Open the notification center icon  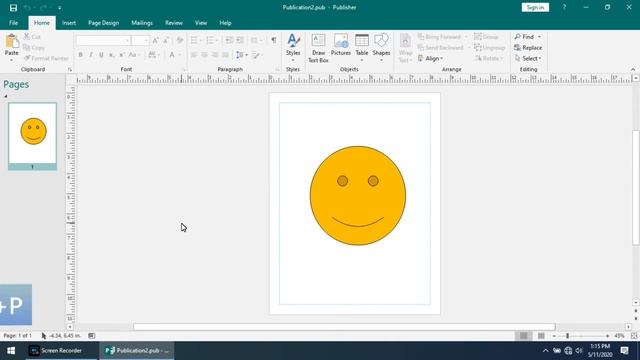624,350
